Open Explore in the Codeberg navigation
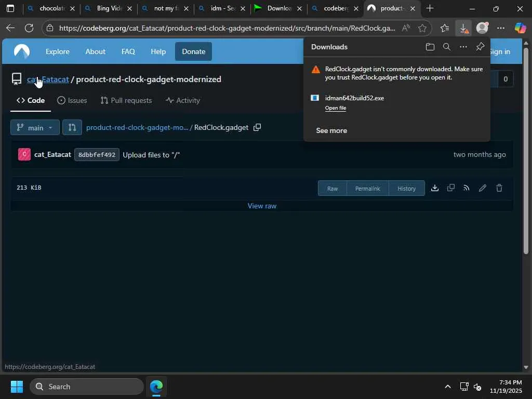 click(x=57, y=51)
